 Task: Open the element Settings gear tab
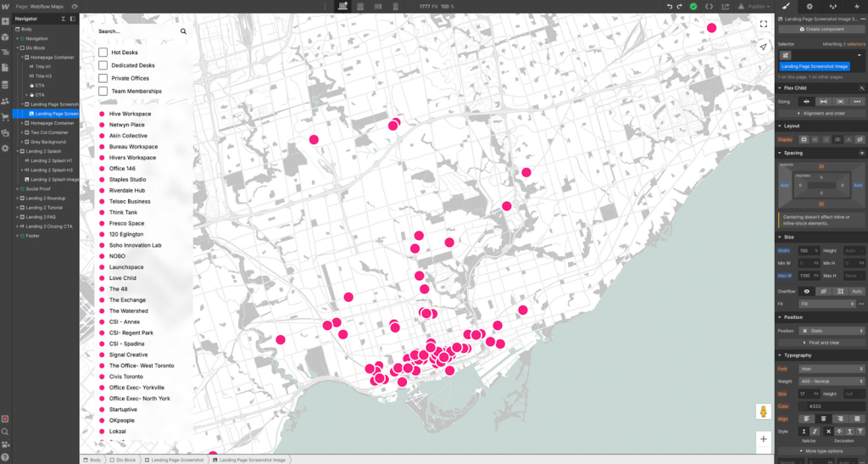point(809,6)
